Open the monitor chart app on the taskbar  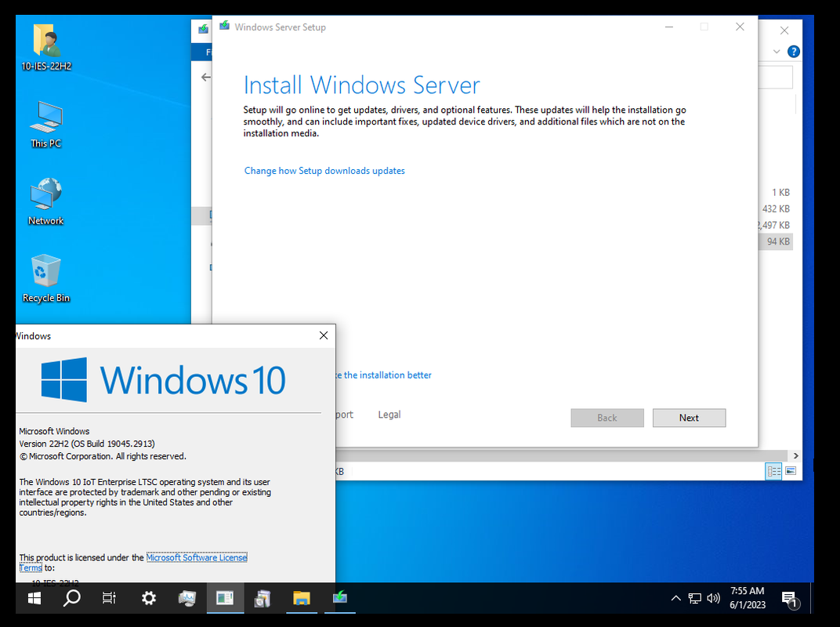[x=187, y=598]
